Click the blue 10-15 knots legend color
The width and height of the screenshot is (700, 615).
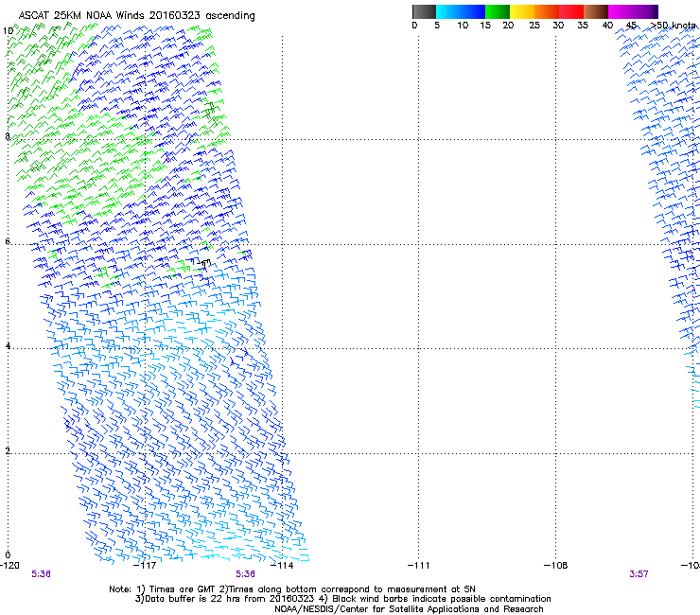tap(473, 11)
